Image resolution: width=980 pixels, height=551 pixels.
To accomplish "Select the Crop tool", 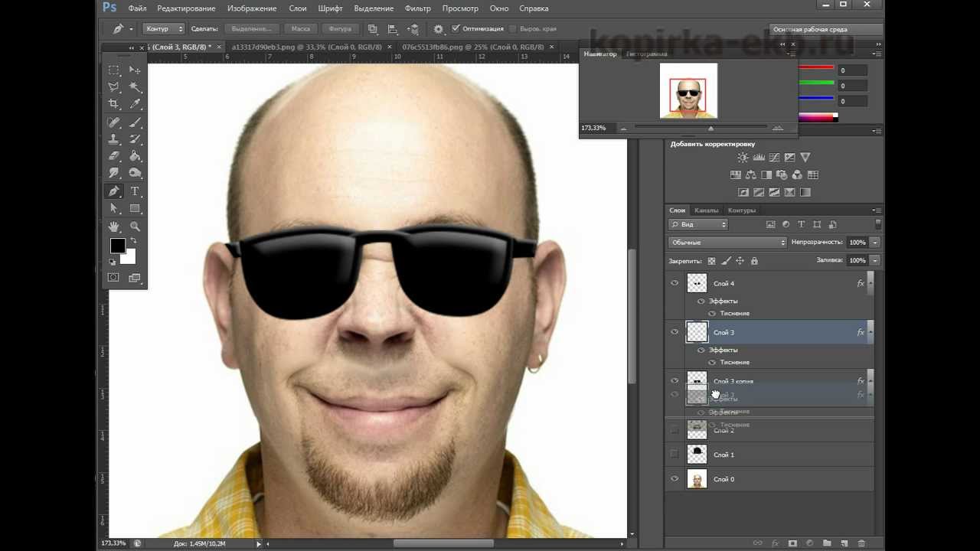I will tap(114, 103).
